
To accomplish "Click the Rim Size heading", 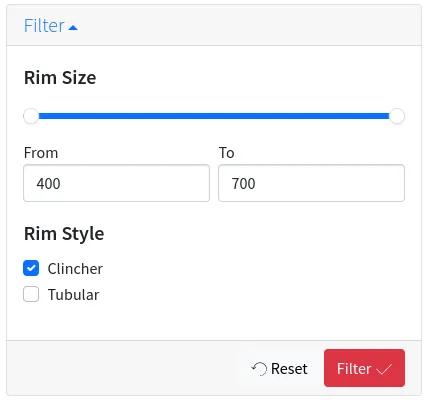I will 60,78.
